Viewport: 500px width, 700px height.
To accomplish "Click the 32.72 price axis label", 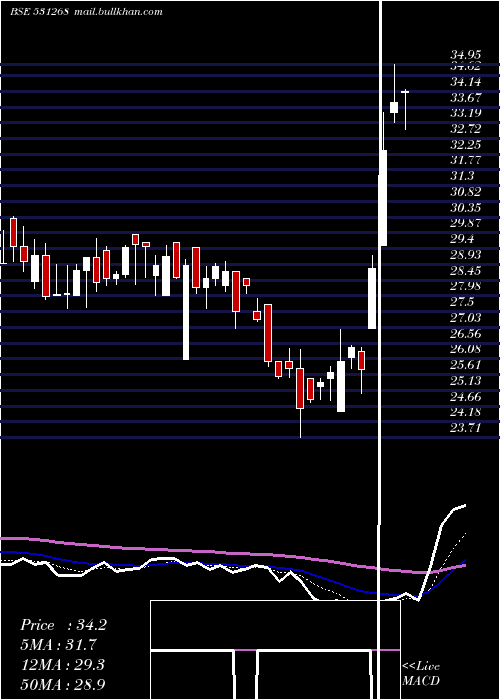I will (x=466, y=129).
